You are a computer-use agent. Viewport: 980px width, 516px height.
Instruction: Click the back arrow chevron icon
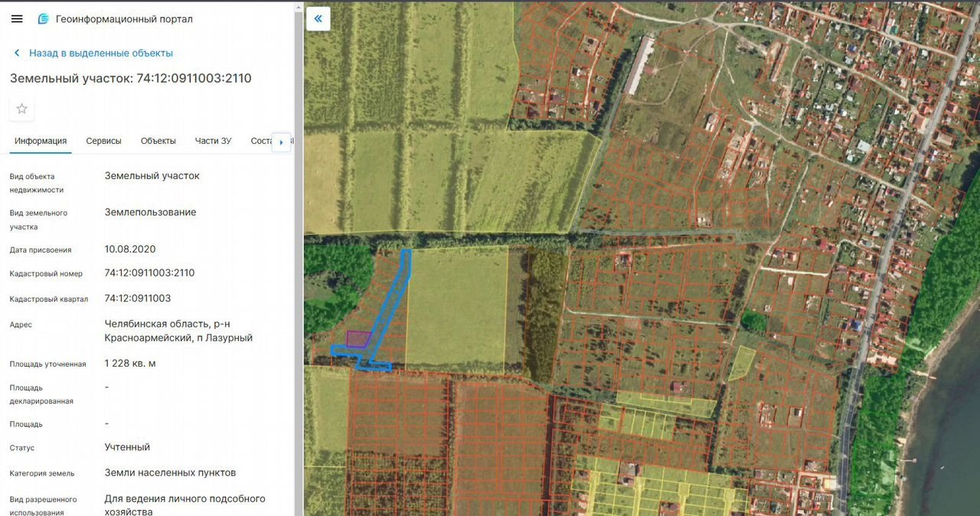(x=17, y=53)
